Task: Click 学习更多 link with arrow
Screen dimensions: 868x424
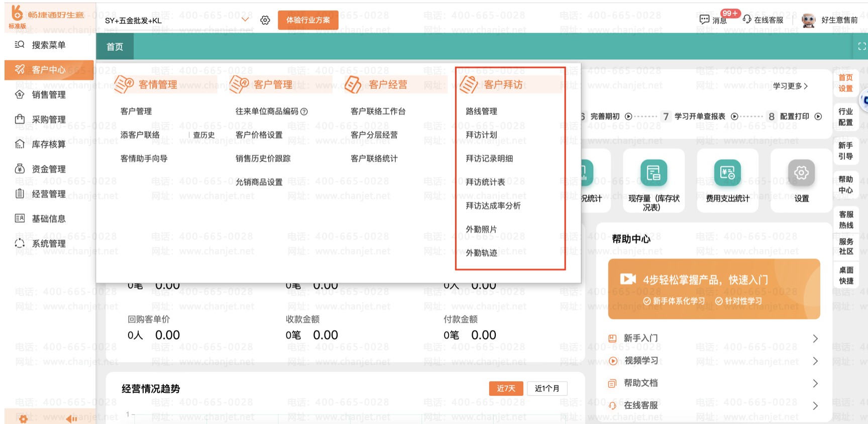Action: [x=791, y=86]
